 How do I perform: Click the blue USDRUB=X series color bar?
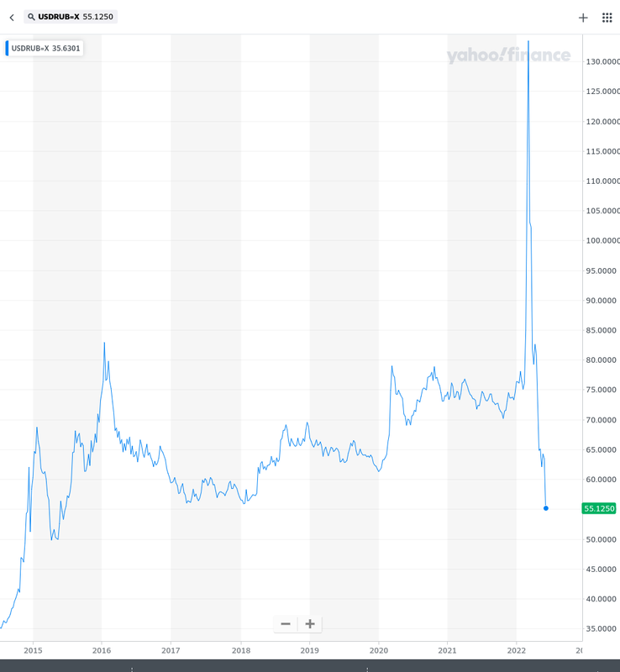pyautogui.click(x=7, y=48)
